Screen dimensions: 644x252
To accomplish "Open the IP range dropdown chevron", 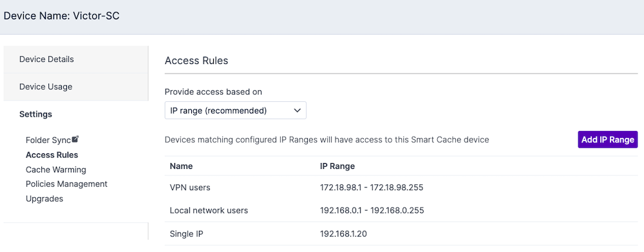I will pos(298,111).
